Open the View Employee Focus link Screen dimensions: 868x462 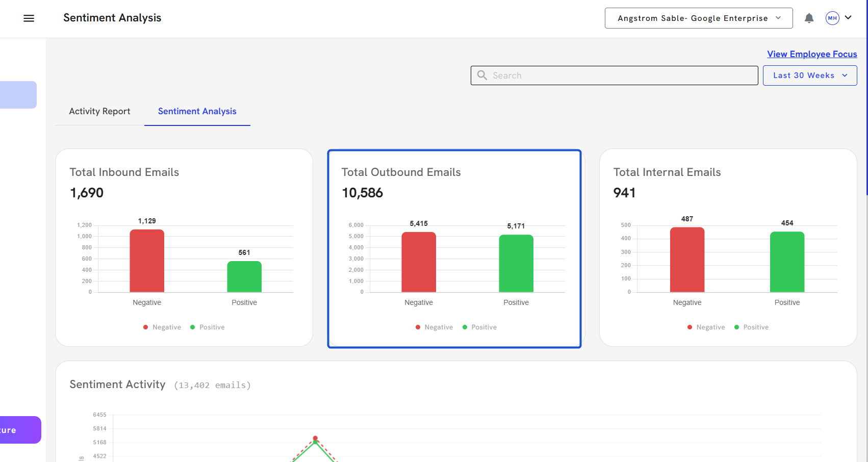pyautogui.click(x=811, y=54)
